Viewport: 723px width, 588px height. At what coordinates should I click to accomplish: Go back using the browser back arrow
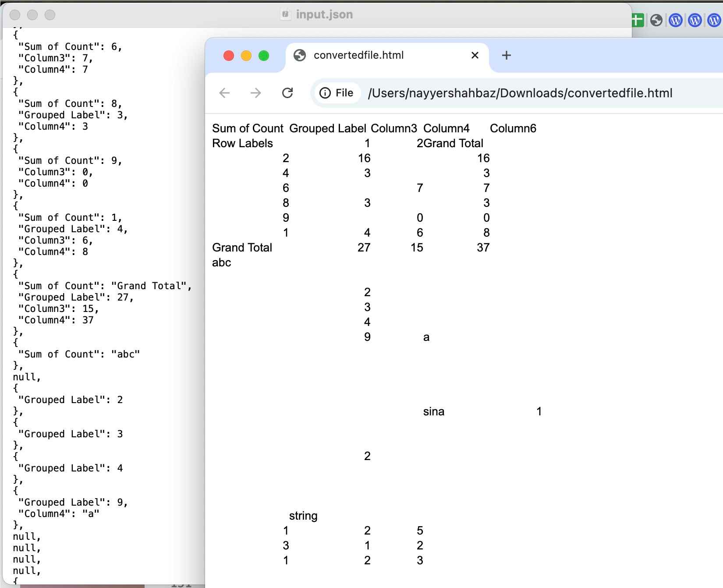pos(224,93)
